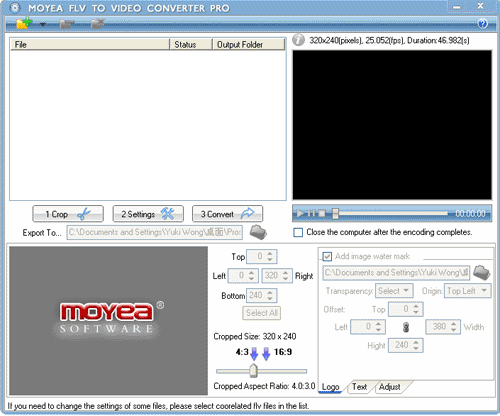
Task: Click the add FLV file folder icon
Action: pyautogui.click(x=24, y=24)
